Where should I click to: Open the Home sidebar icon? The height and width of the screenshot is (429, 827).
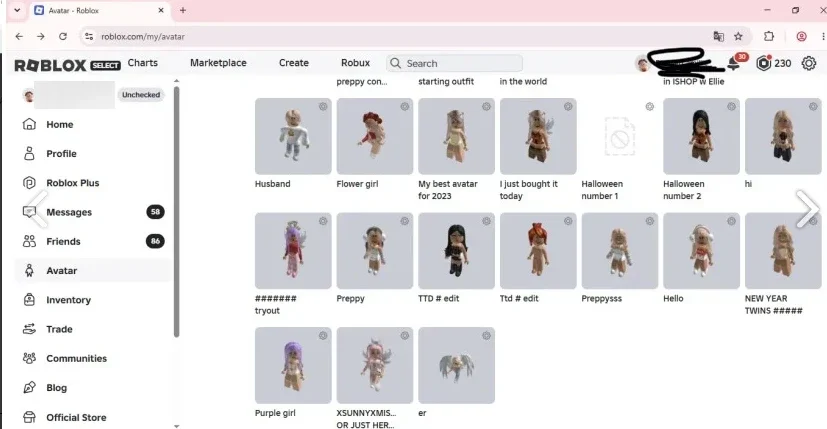(30, 124)
